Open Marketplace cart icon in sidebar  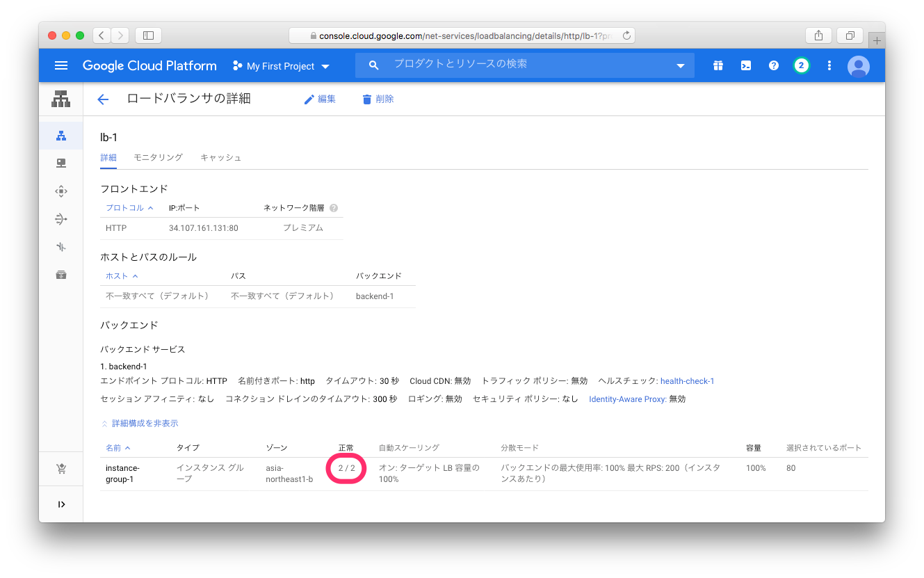pos(61,469)
